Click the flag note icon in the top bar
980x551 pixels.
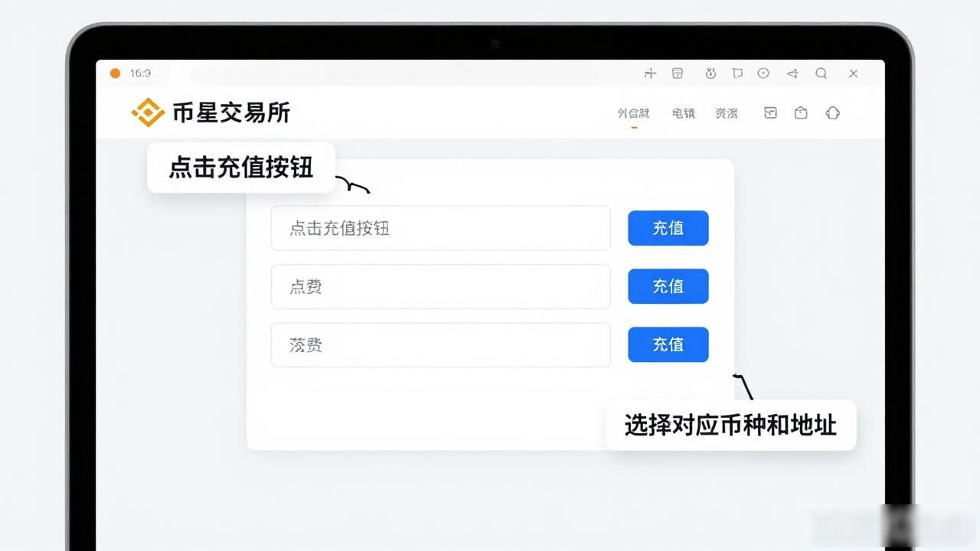[x=737, y=73]
